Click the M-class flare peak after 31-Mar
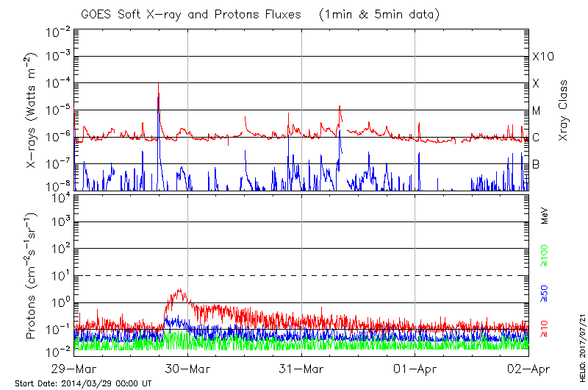This screenshot has width=588, height=390. click(x=339, y=106)
